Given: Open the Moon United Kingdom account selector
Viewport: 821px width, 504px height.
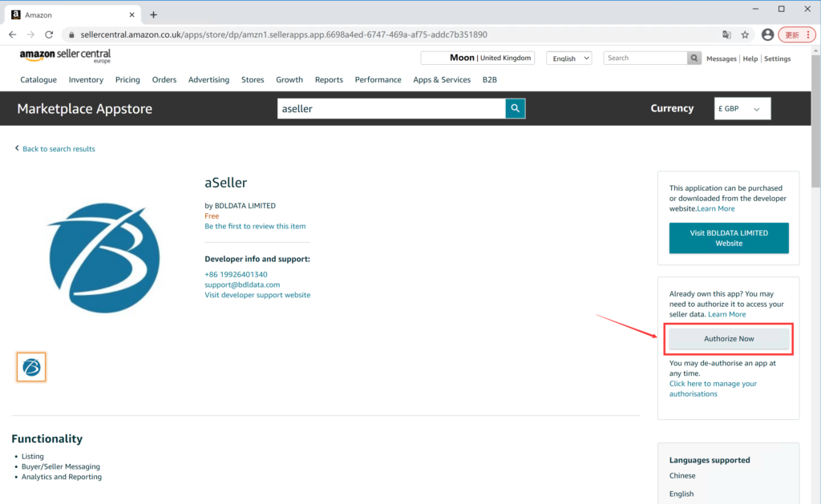Looking at the screenshot, I should tap(478, 58).
